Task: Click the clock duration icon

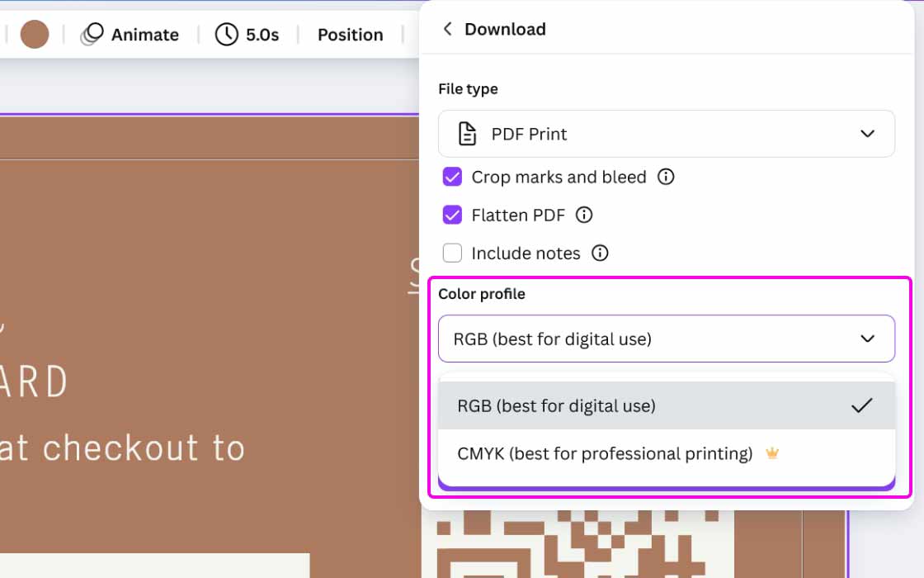Action: pos(226,34)
